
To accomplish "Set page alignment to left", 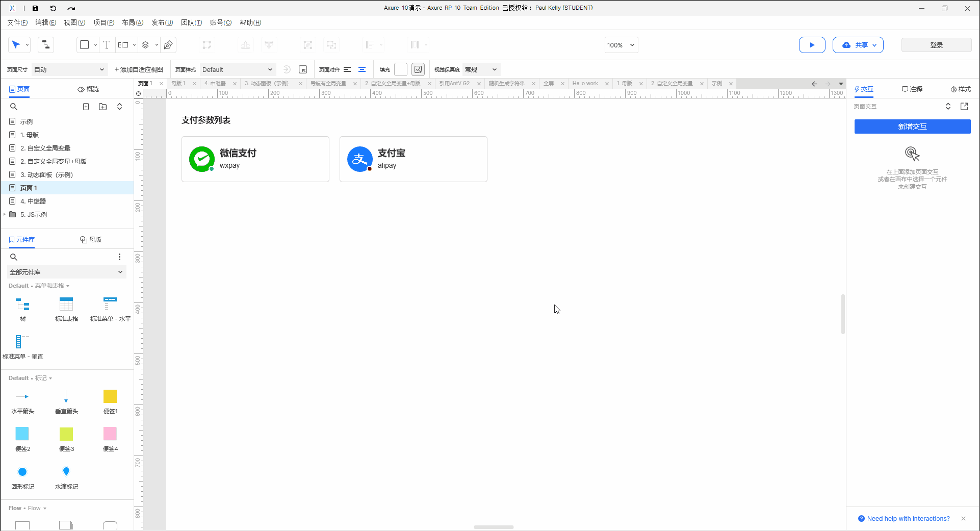I will pos(347,69).
